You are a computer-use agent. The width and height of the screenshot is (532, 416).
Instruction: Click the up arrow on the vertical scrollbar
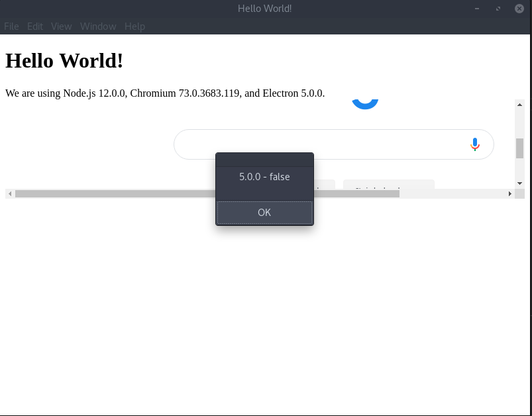click(520, 105)
